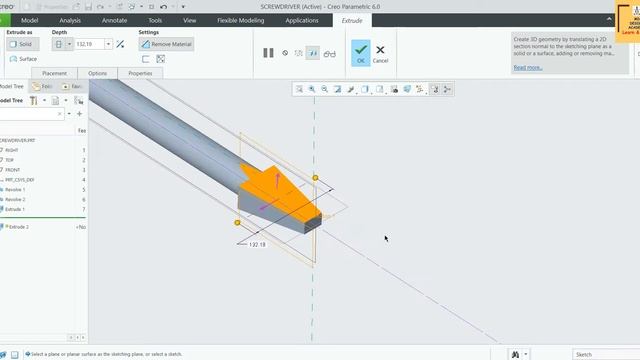Click the tree settings tools icon
Viewport: 640px width, 360px height.
[x=33, y=101]
